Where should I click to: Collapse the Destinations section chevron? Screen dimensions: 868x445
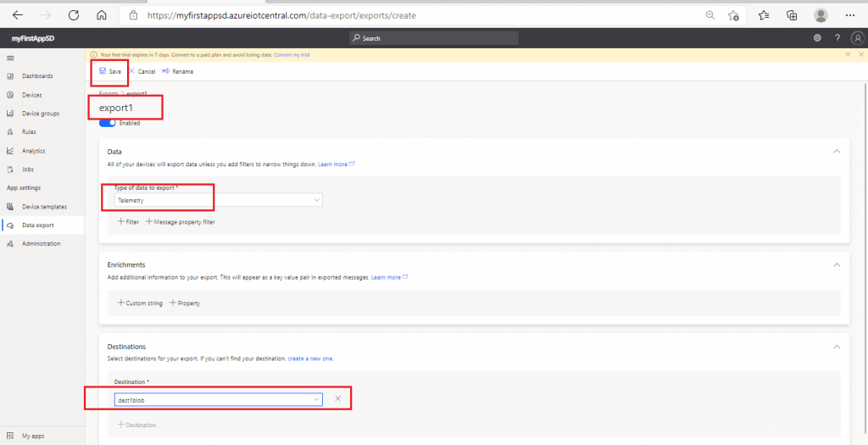pyautogui.click(x=837, y=347)
